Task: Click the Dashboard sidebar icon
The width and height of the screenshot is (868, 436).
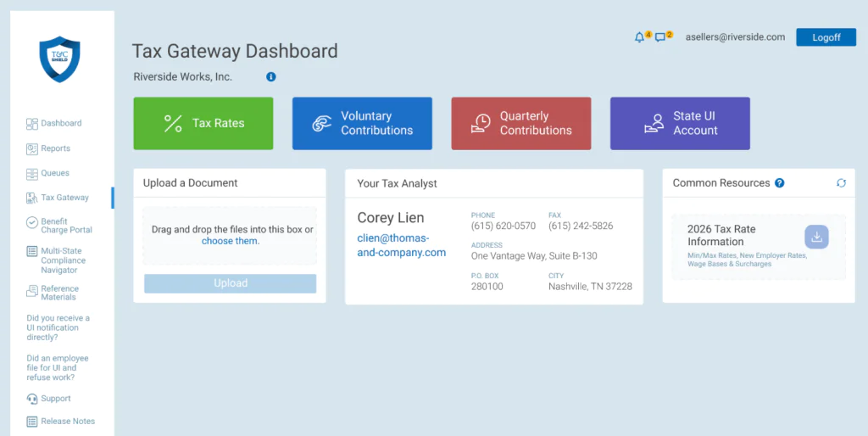Action: pyautogui.click(x=32, y=124)
